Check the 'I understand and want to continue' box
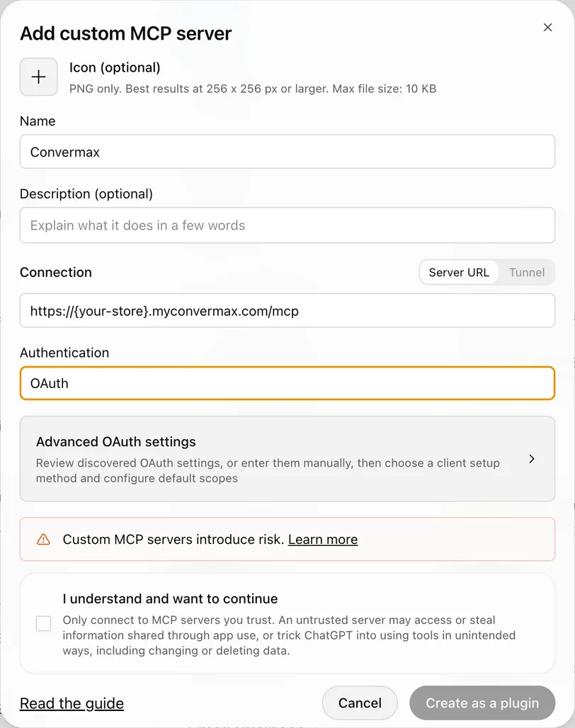Screen dimensions: 575x728 click(44, 623)
